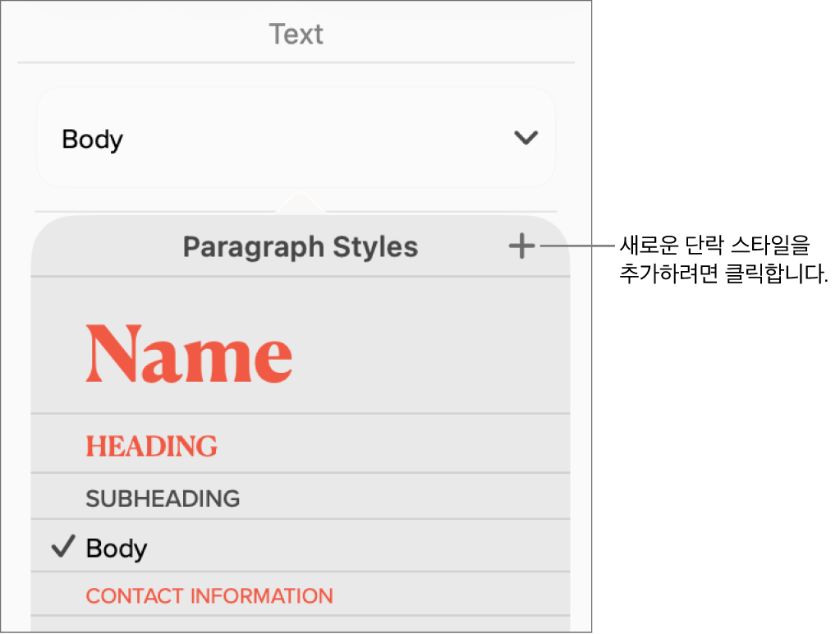Viewport: 840px width, 634px height.
Task: Click the Paragraph Styles header title
Action: click(x=300, y=247)
